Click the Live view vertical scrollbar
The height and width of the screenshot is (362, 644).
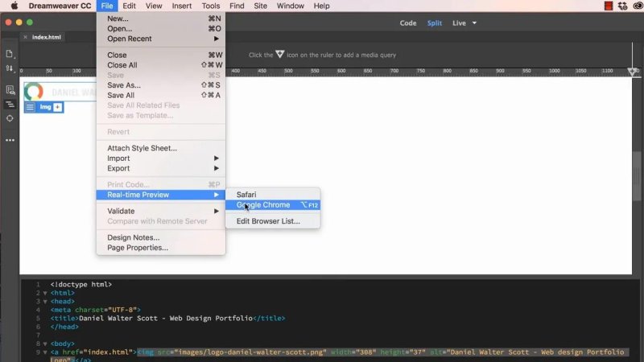(x=636, y=176)
